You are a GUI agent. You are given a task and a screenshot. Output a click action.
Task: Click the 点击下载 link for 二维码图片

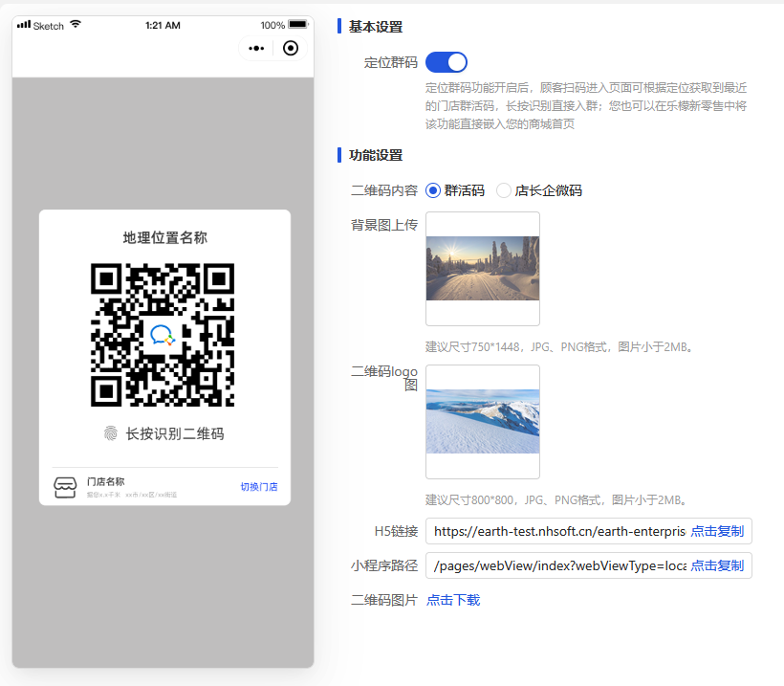(453, 600)
